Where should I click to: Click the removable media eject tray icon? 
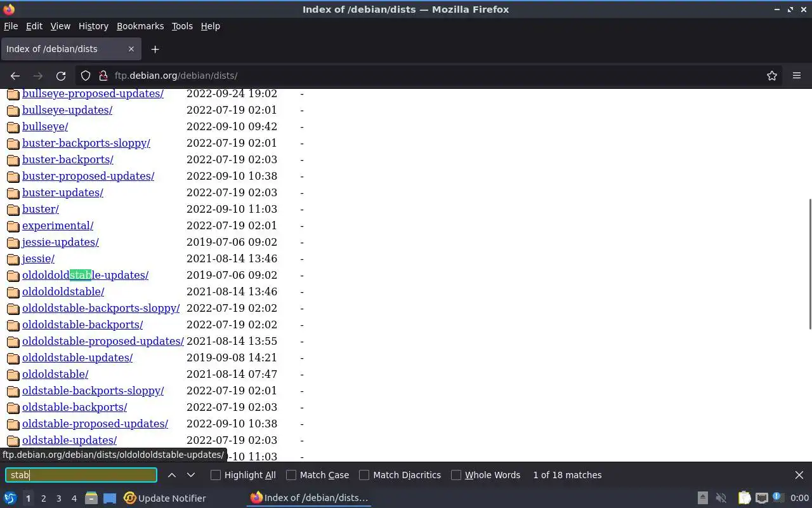pos(703,498)
